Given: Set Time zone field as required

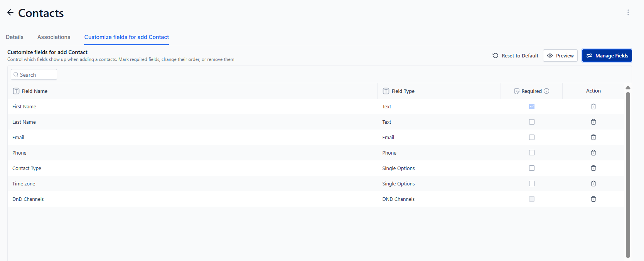Looking at the screenshot, I should pyautogui.click(x=532, y=184).
